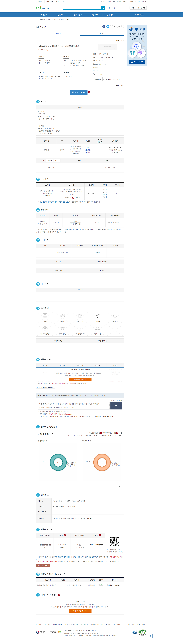
Task: Click the 등록 comment submit button
Action: click(x=116, y=406)
